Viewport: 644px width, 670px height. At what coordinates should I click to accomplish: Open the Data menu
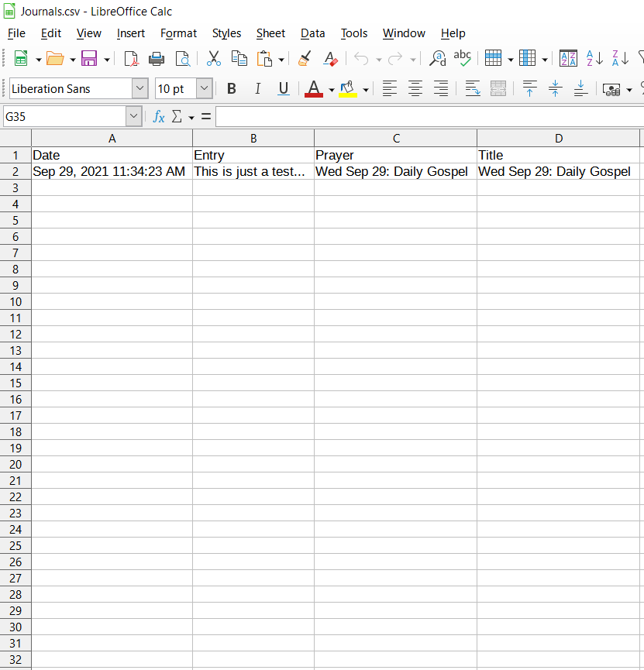[x=312, y=33]
